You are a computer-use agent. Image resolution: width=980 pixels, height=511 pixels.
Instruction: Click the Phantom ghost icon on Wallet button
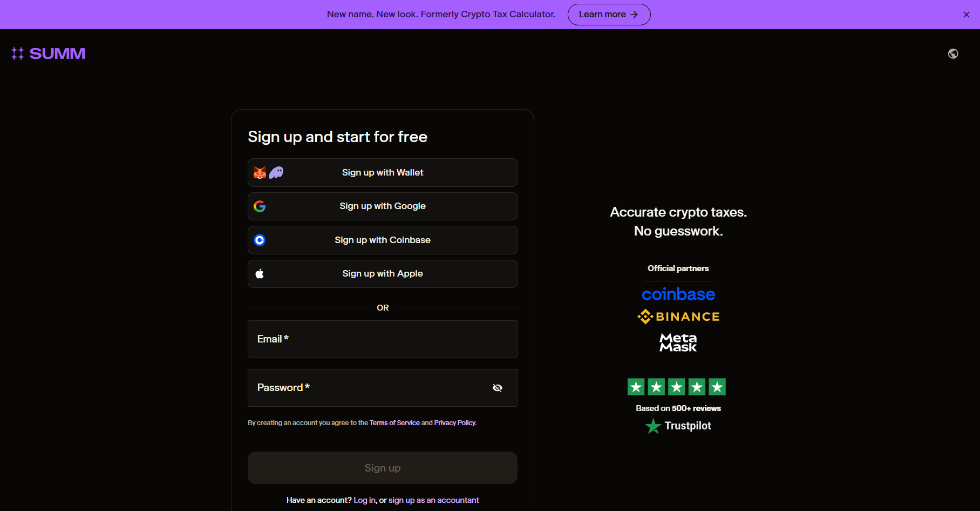point(276,172)
